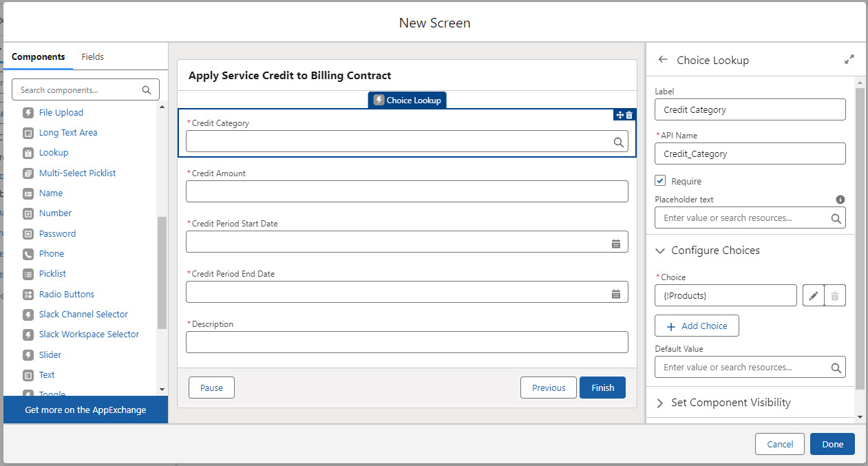
Task: Uncheck the Require checkbox
Action: pos(661,181)
